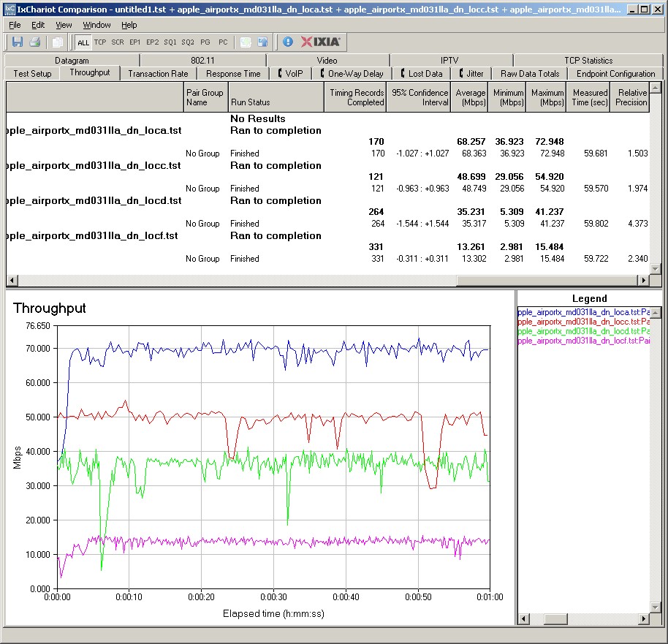668x644 pixels.
Task: Click the blue information icon
Action: point(288,42)
